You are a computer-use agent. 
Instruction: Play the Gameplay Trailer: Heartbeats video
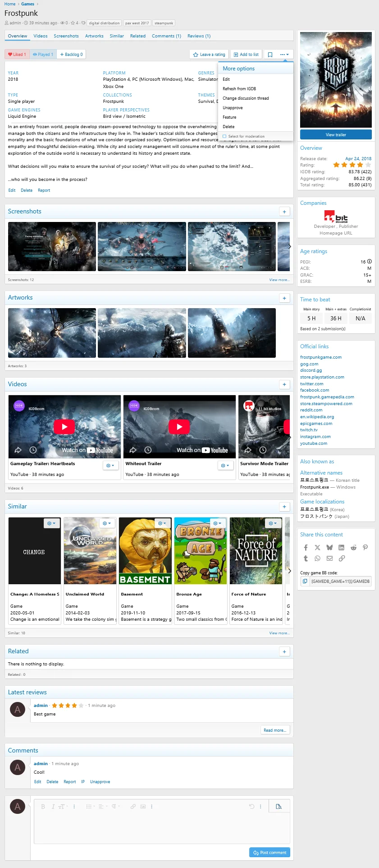[x=64, y=427]
